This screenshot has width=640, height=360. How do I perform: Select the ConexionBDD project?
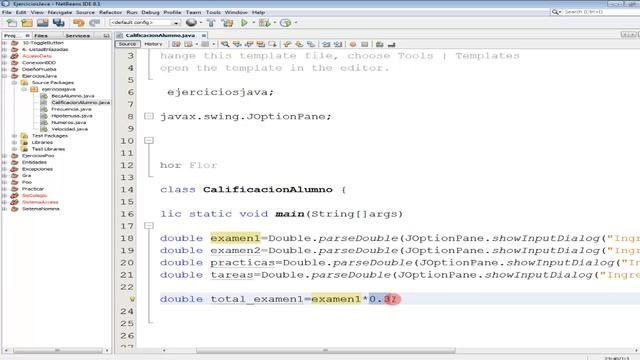(x=39, y=63)
